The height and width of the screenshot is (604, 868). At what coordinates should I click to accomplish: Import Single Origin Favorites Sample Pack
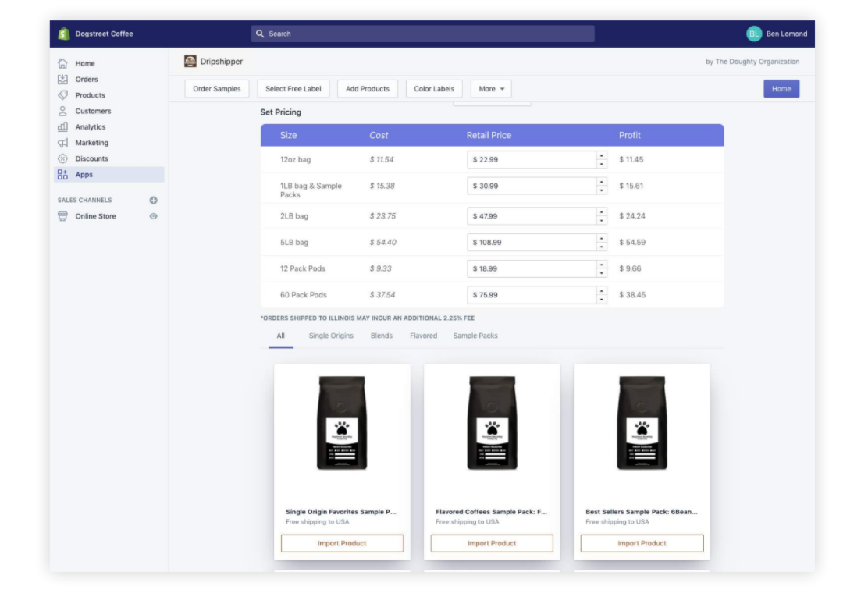click(x=342, y=544)
